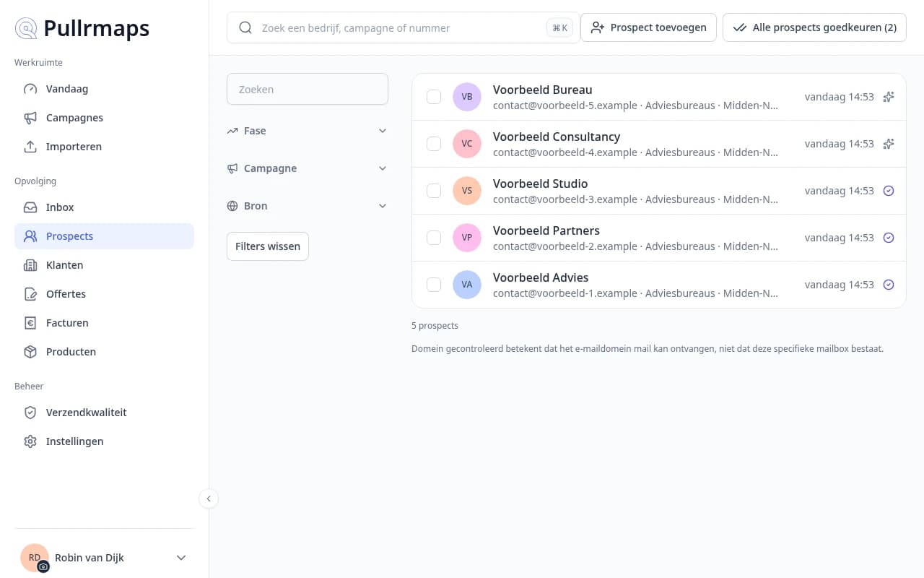Click the Bron globe icon
924x578 pixels.
(x=232, y=206)
